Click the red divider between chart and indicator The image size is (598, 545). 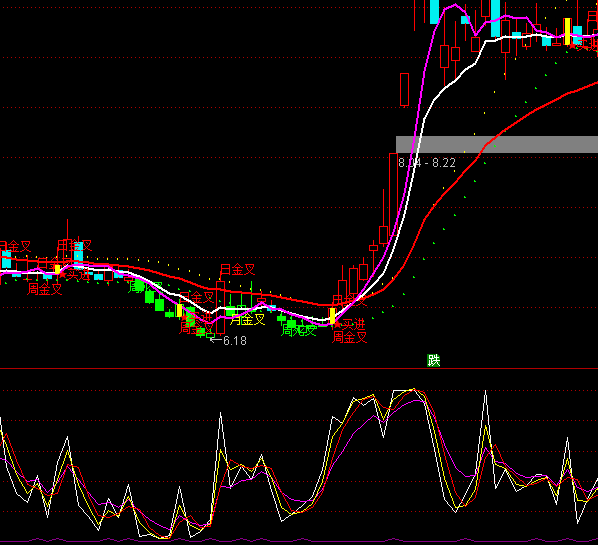point(299,369)
